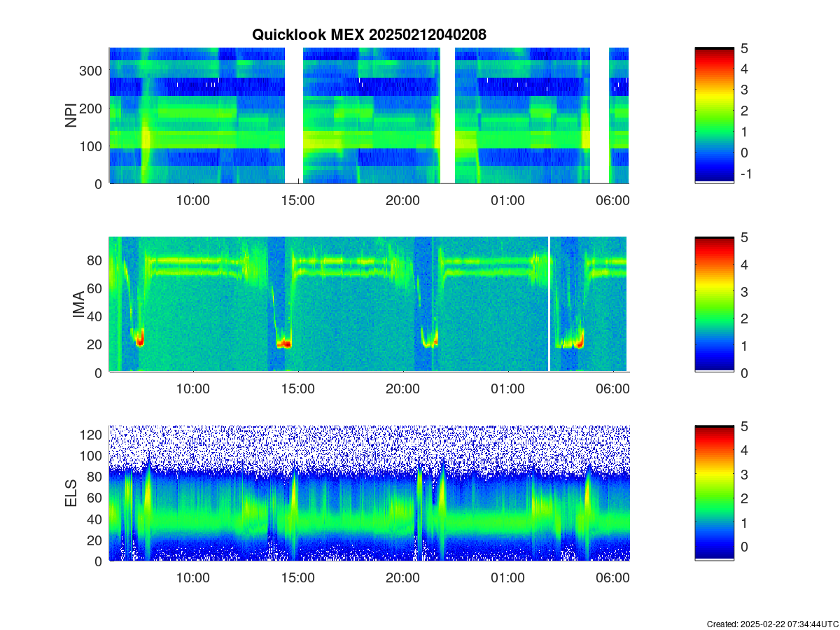
Task: Click the "01:00" time label under the IMA plot
Action: (507, 389)
